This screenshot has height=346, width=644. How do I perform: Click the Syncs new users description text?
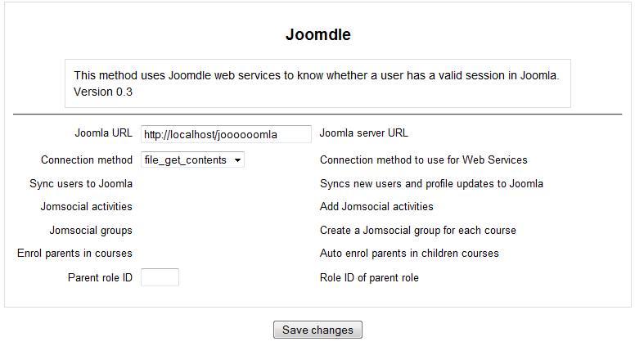pos(431,183)
